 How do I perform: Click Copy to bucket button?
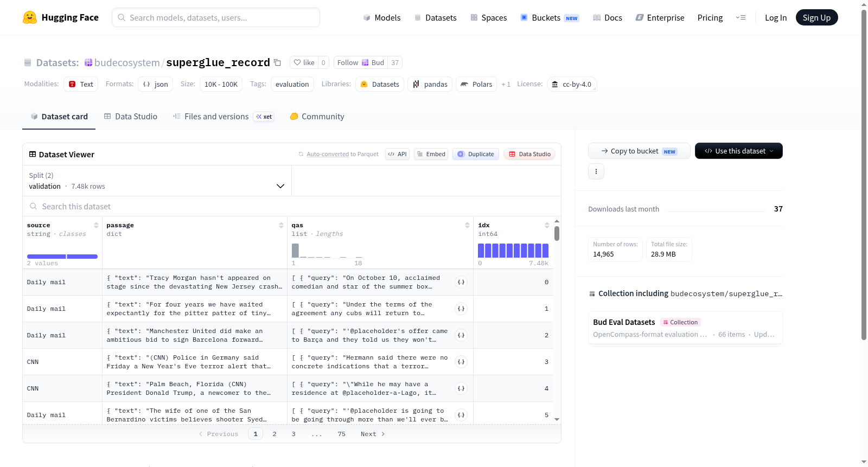[x=639, y=151]
